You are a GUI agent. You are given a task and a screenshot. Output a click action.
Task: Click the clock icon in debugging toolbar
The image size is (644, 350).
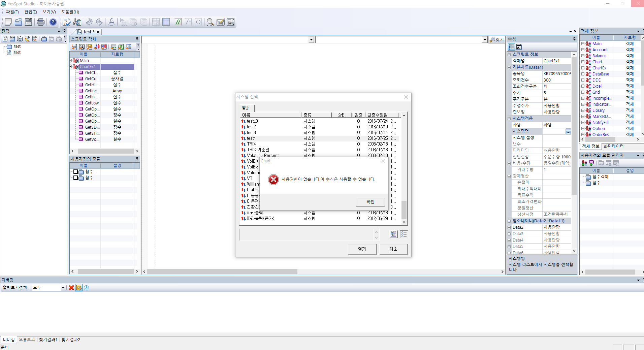click(87, 288)
